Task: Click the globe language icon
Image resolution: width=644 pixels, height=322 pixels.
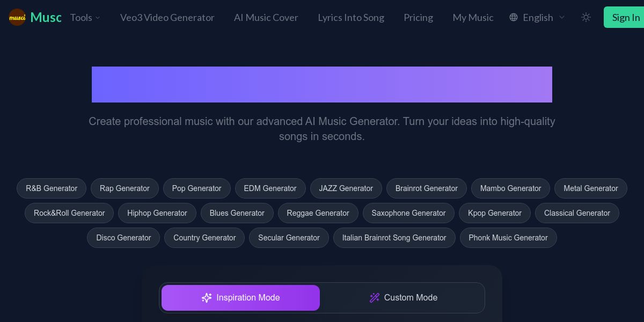Action: pos(514,17)
